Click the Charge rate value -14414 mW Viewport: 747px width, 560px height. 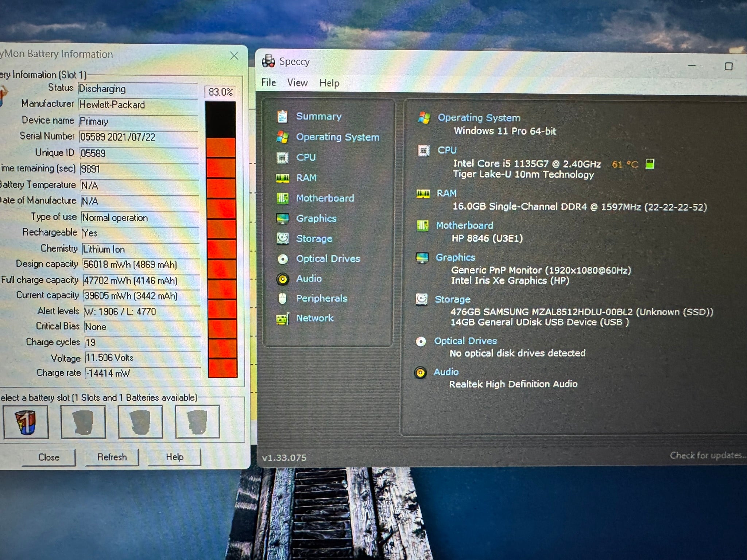(143, 373)
